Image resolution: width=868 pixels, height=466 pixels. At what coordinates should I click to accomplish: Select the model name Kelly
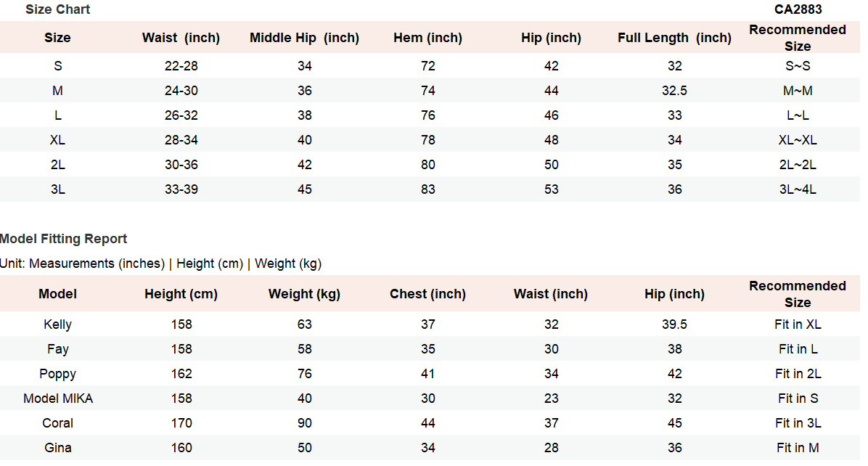tap(58, 324)
